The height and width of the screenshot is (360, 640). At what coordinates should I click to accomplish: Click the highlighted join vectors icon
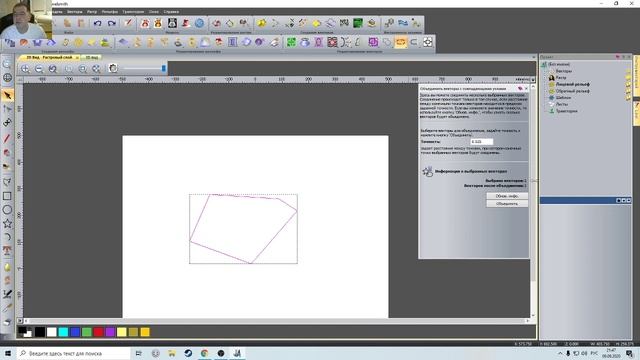[x=400, y=42]
